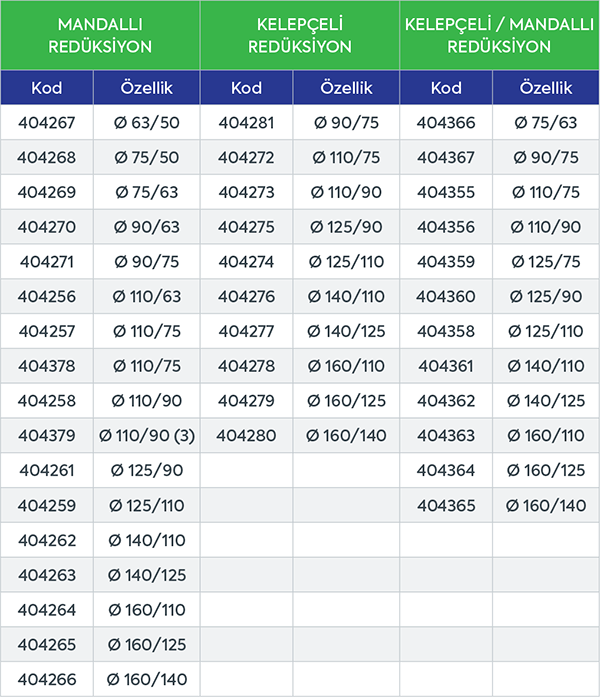Viewport: 600px width, 697px height.
Task: Click product code 404267
Action: click(47, 123)
